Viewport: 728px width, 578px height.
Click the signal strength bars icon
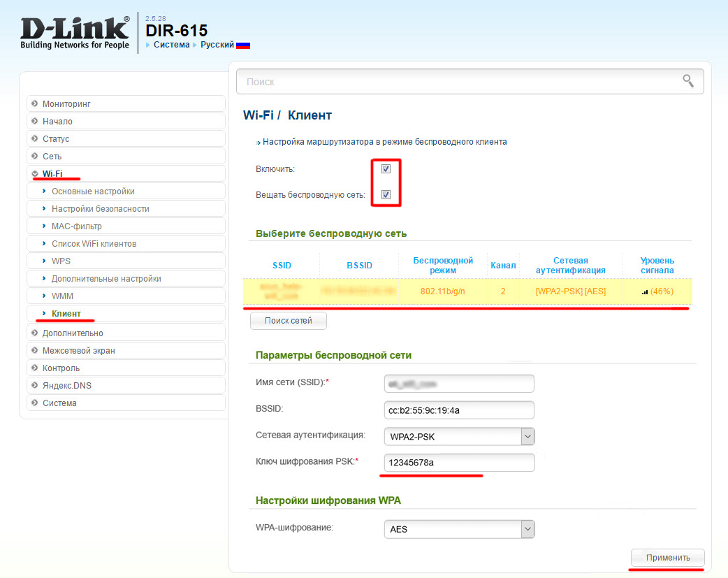pyautogui.click(x=645, y=291)
